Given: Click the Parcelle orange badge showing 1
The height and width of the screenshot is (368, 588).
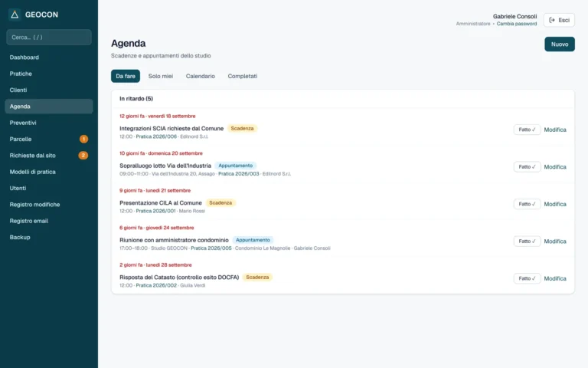Looking at the screenshot, I should click(x=83, y=139).
